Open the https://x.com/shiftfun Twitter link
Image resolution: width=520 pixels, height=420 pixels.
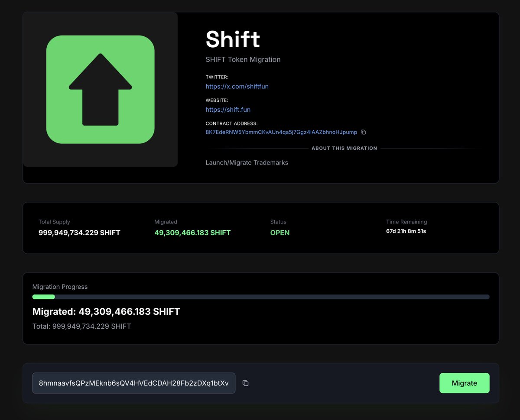click(237, 86)
